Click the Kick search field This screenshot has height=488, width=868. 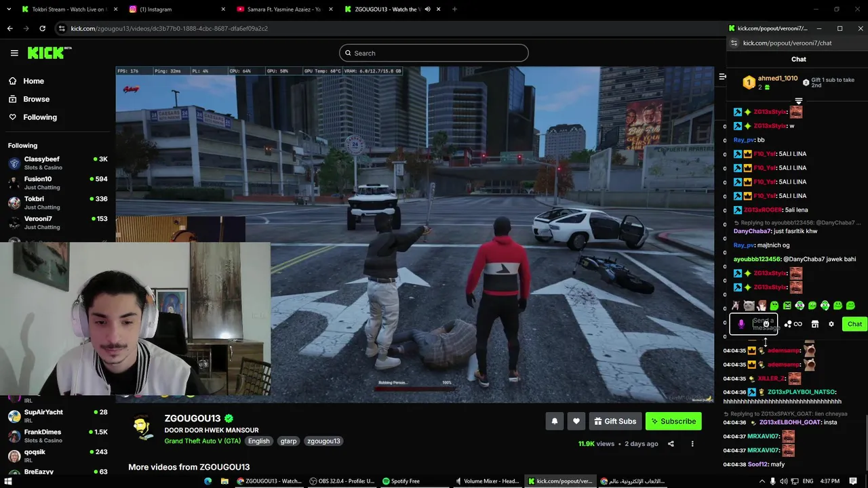434,53
